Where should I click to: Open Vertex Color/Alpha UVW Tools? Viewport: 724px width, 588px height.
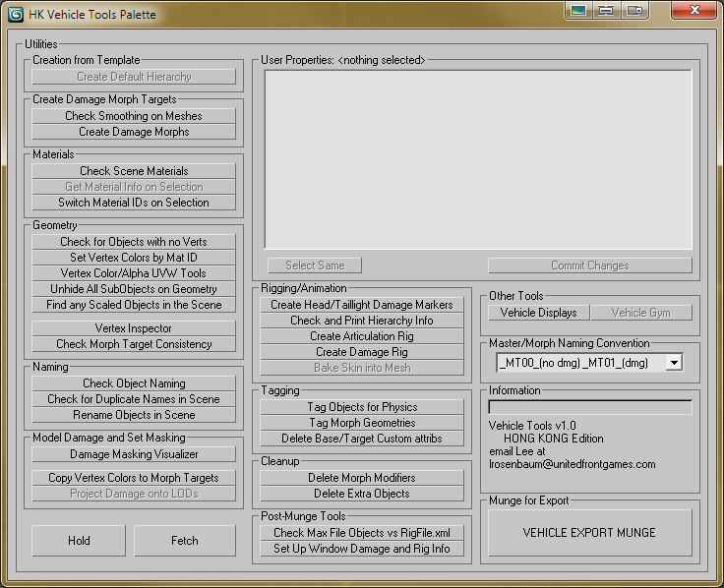tap(134, 273)
